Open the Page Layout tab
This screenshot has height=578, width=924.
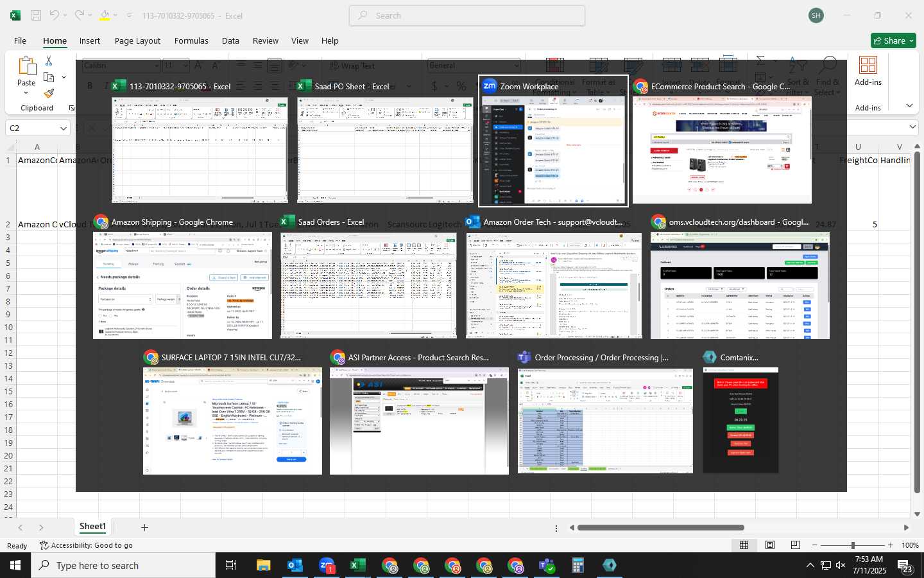click(x=137, y=40)
